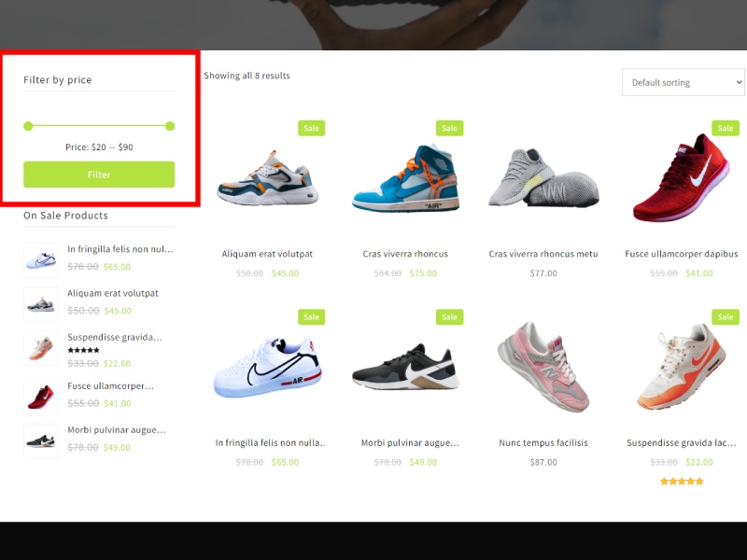Open sidebar thumbnail of Fusce ullamcorper red shoe
Viewport: 747px width, 560px height.
41,398
